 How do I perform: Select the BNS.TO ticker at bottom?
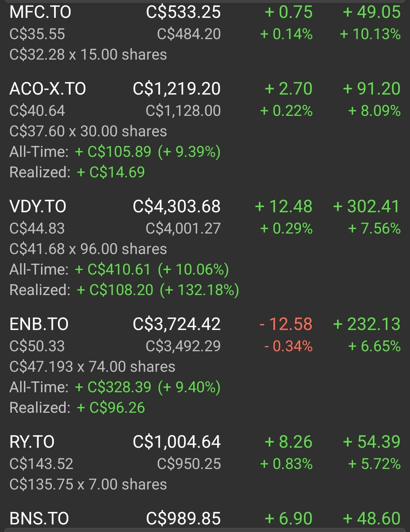tap(39, 519)
